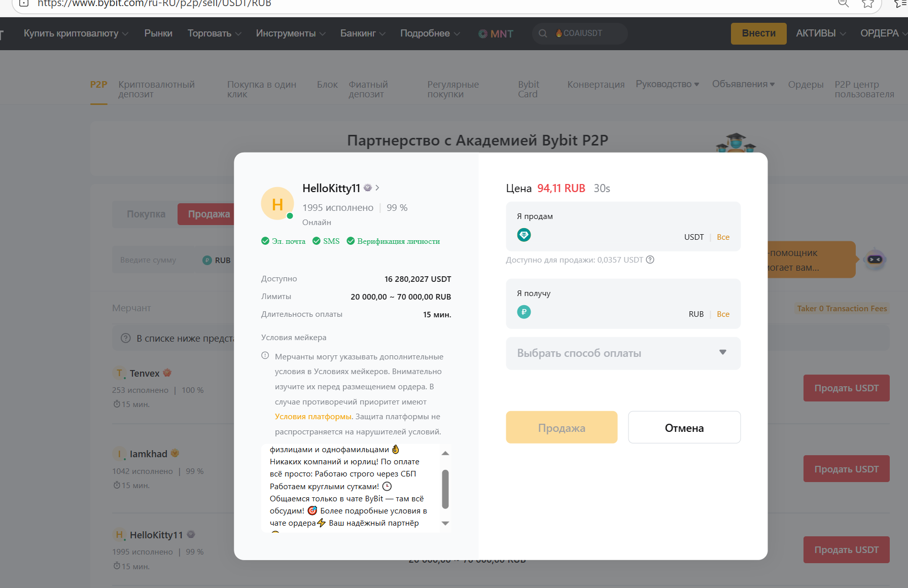Open the HelloKitty11 profile via the chevron arrow

pos(377,188)
